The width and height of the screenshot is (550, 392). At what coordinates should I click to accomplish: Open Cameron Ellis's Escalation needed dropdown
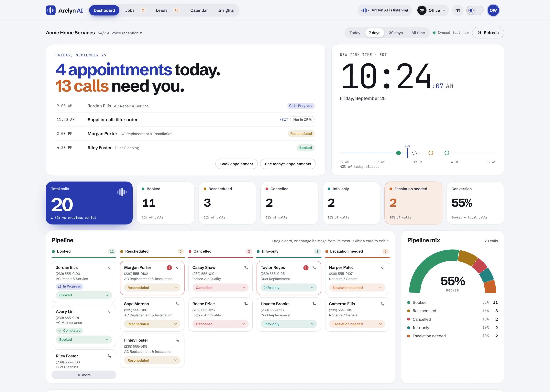tap(357, 324)
